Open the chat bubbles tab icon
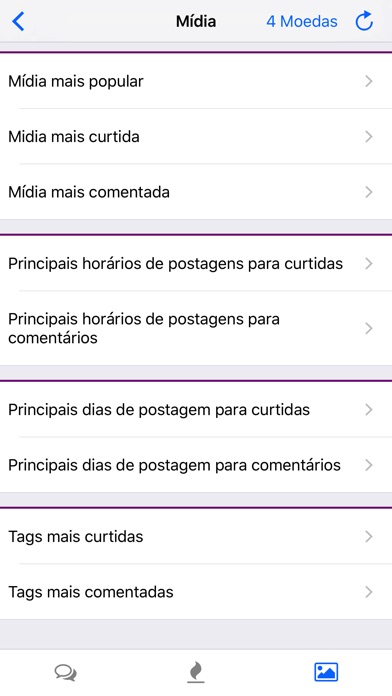 (x=66, y=672)
